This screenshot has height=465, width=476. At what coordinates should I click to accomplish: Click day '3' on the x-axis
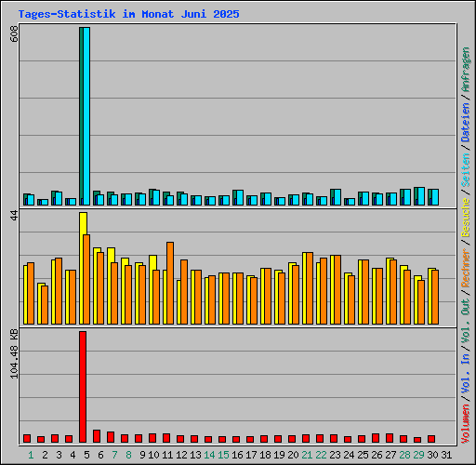click(59, 455)
